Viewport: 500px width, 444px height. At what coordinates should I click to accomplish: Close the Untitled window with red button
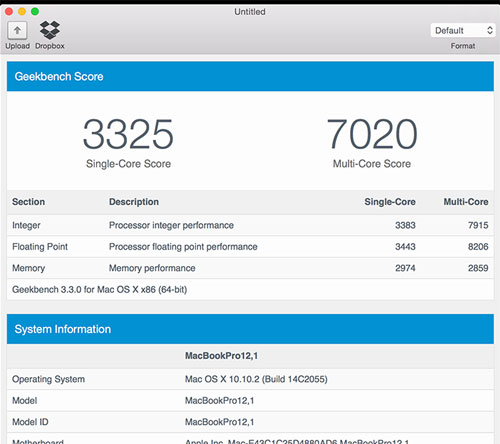click(x=9, y=12)
